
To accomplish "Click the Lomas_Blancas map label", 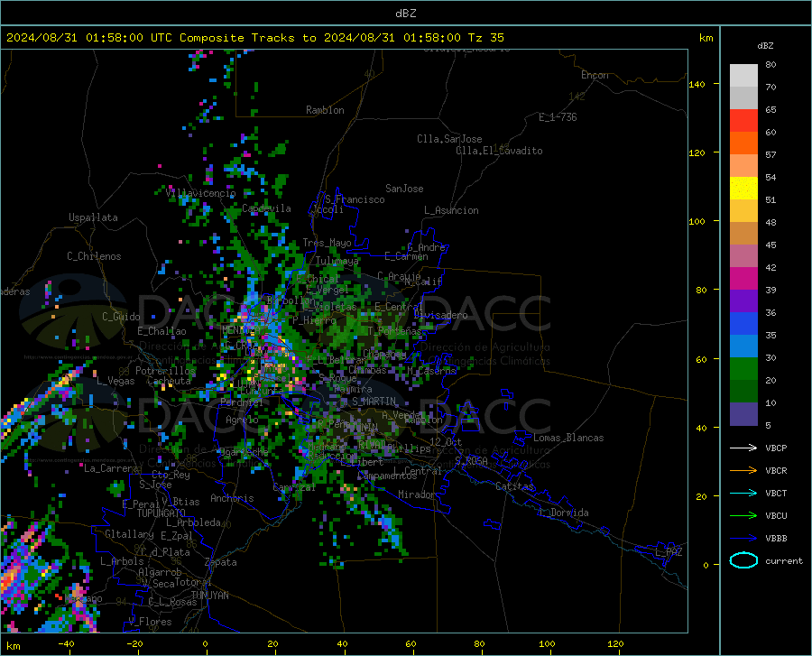I will (568, 438).
